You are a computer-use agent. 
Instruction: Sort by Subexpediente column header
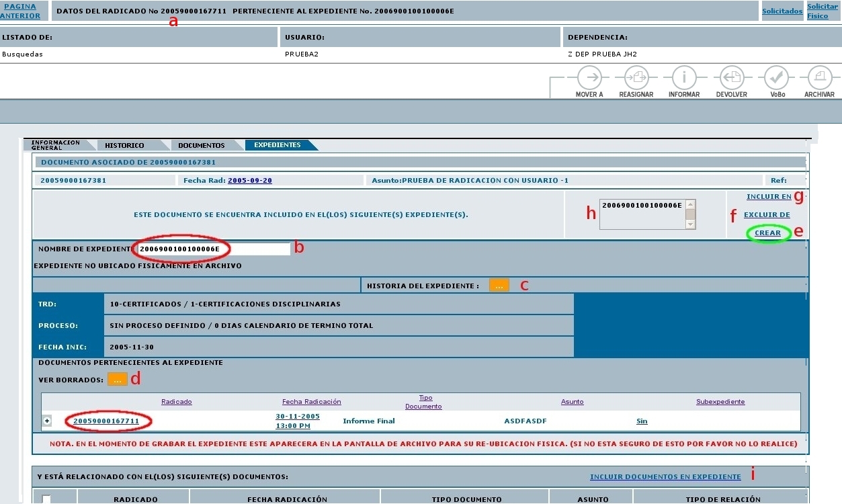720,402
